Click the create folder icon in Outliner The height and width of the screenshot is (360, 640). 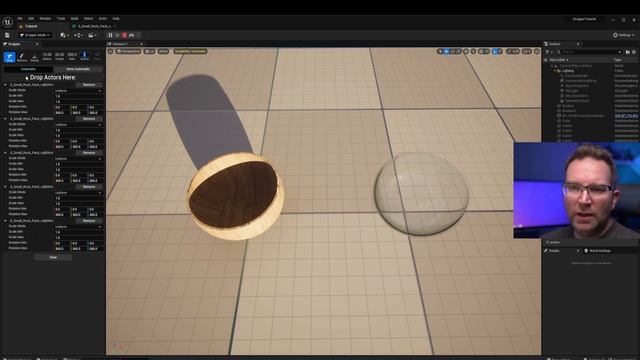coord(627,52)
